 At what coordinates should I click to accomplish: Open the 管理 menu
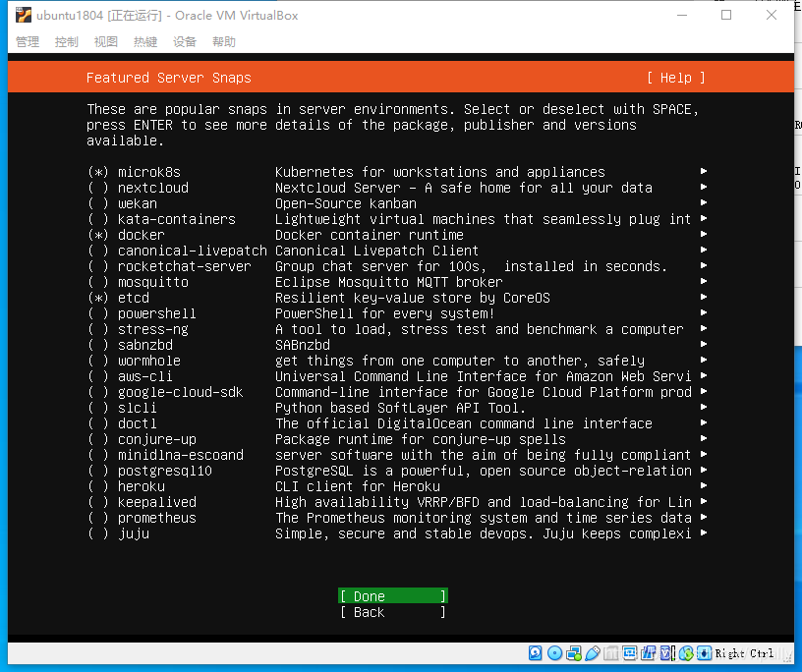(x=28, y=42)
